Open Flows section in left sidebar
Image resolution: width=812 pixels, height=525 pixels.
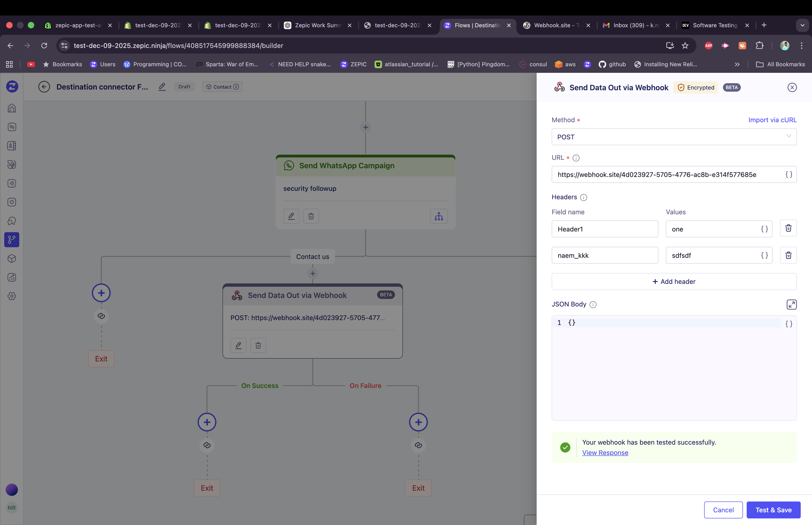(x=12, y=240)
